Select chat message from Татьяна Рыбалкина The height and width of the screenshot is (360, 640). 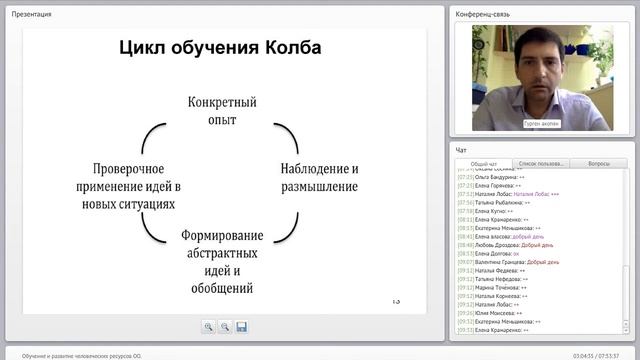click(x=494, y=202)
